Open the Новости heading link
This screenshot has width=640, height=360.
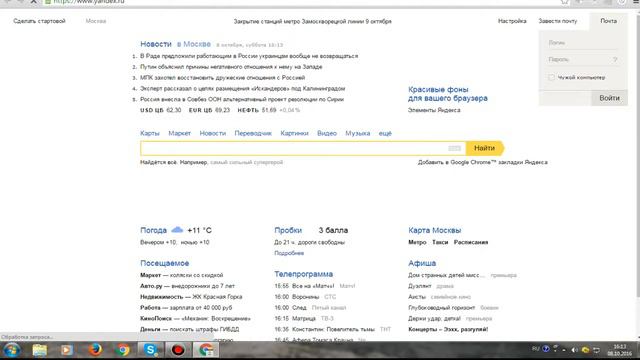pos(156,44)
